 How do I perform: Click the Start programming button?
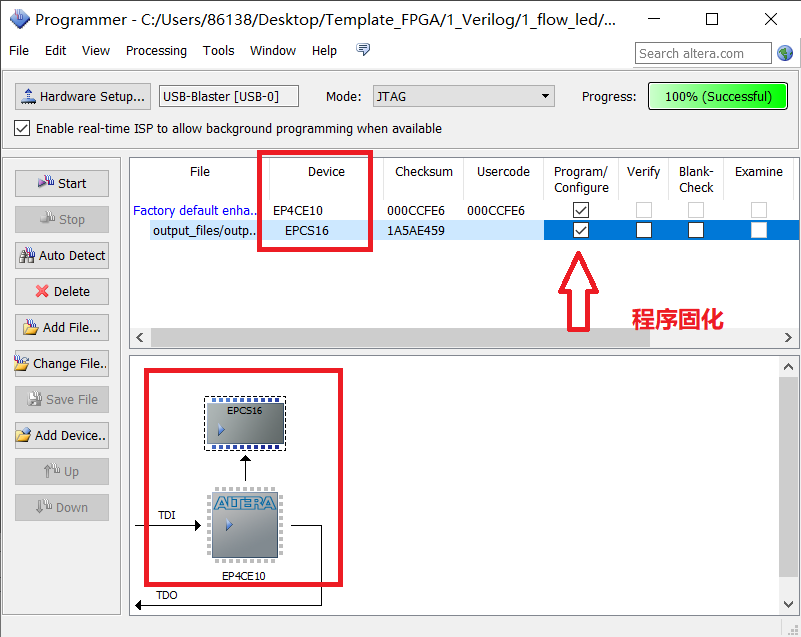62,183
